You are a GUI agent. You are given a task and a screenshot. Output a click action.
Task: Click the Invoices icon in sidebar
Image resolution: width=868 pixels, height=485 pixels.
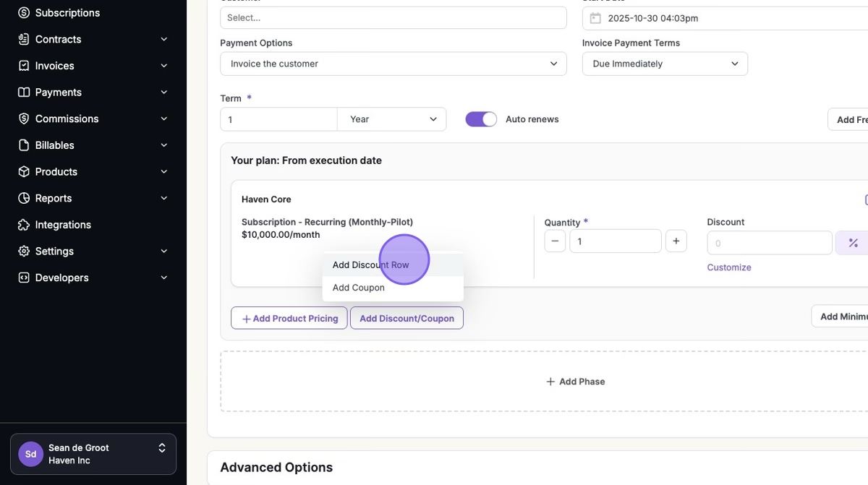coord(24,66)
